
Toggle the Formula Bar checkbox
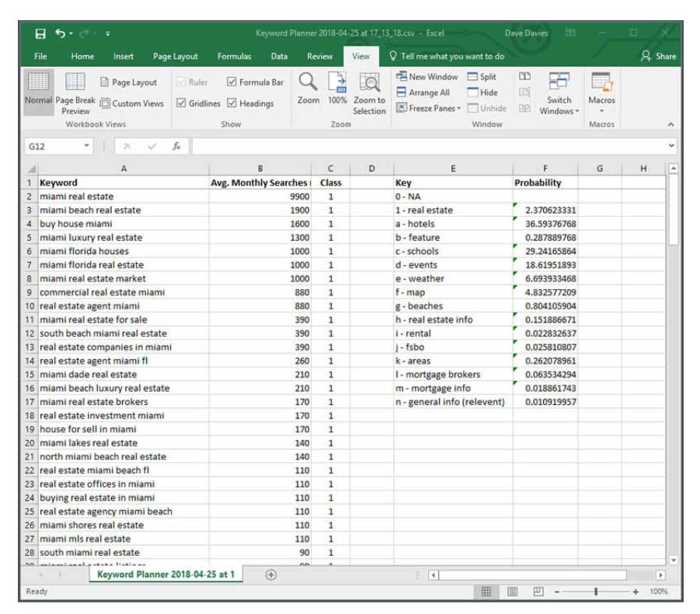coord(232,82)
